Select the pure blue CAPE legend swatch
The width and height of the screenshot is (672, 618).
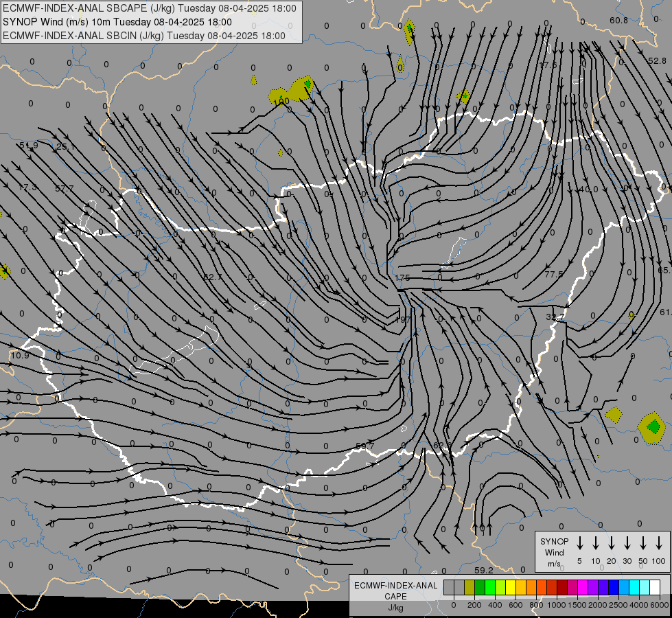(x=613, y=587)
